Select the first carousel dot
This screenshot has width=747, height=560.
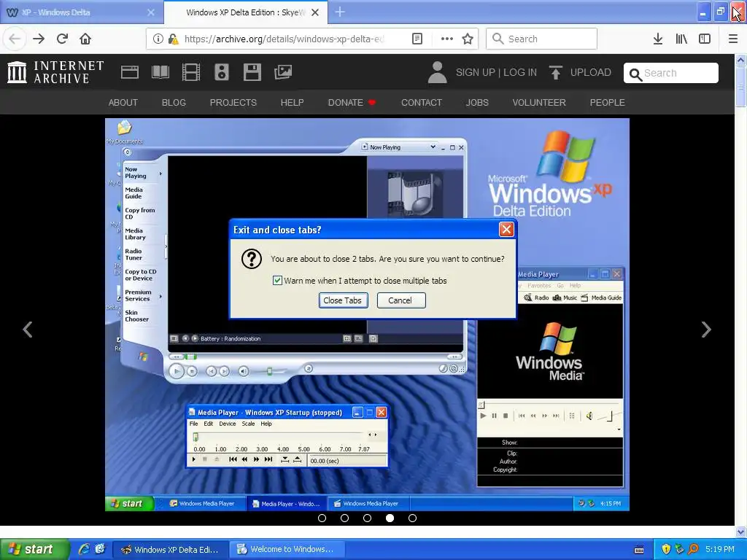pyautogui.click(x=322, y=518)
